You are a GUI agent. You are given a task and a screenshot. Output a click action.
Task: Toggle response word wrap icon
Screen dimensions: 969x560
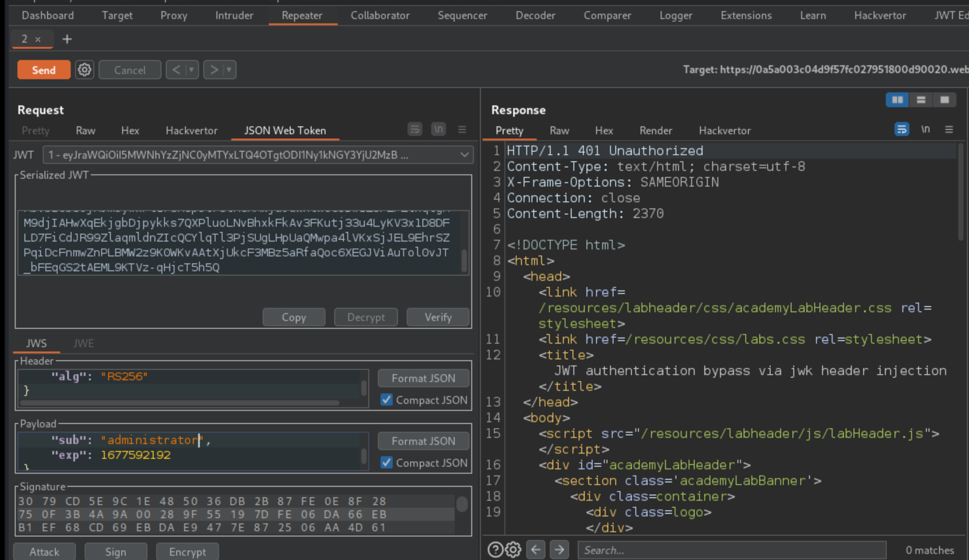[x=902, y=129]
